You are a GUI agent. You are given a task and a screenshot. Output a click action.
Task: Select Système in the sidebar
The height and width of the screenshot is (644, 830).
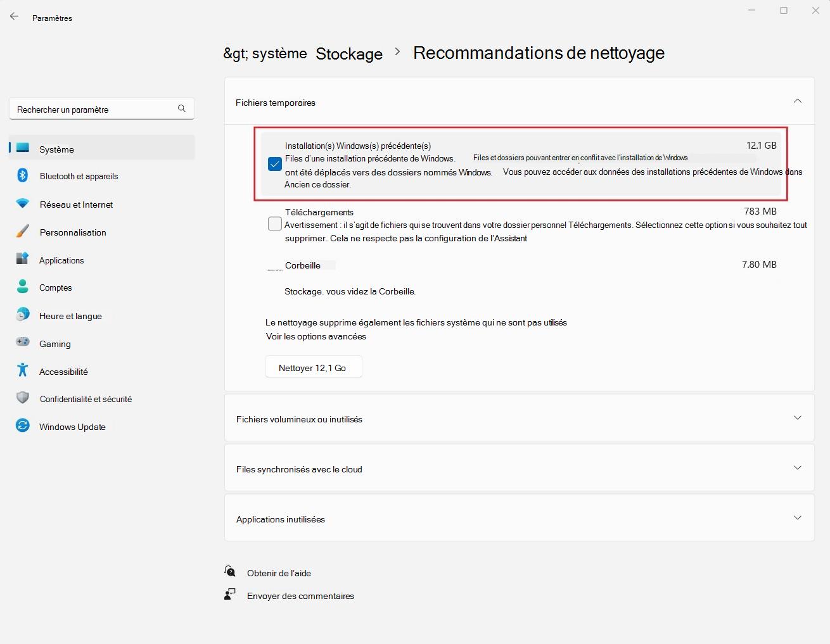tap(102, 149)
